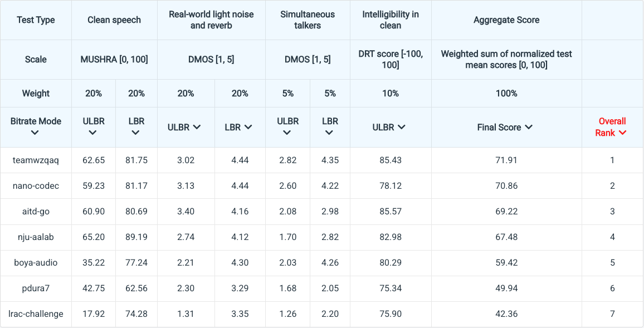Click the aitd-go team name

point(36,212)
